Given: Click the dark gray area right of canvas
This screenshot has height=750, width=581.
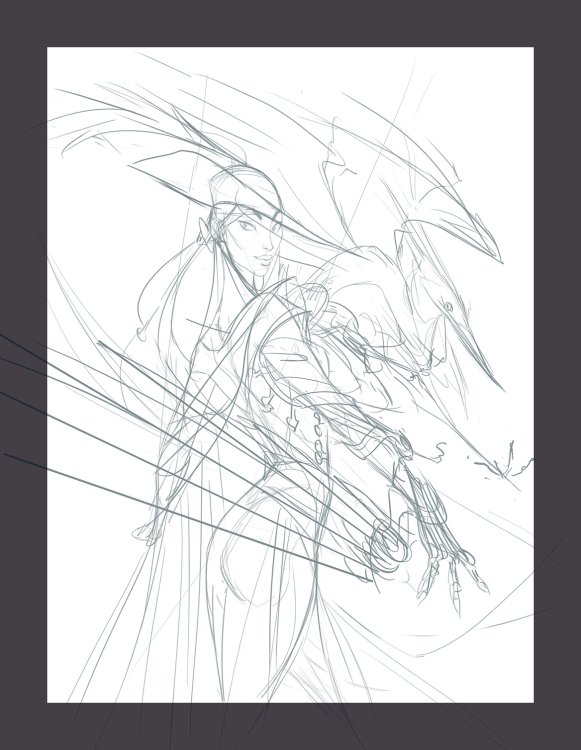Looking at the screenshot, I should (x=558, y=375).
